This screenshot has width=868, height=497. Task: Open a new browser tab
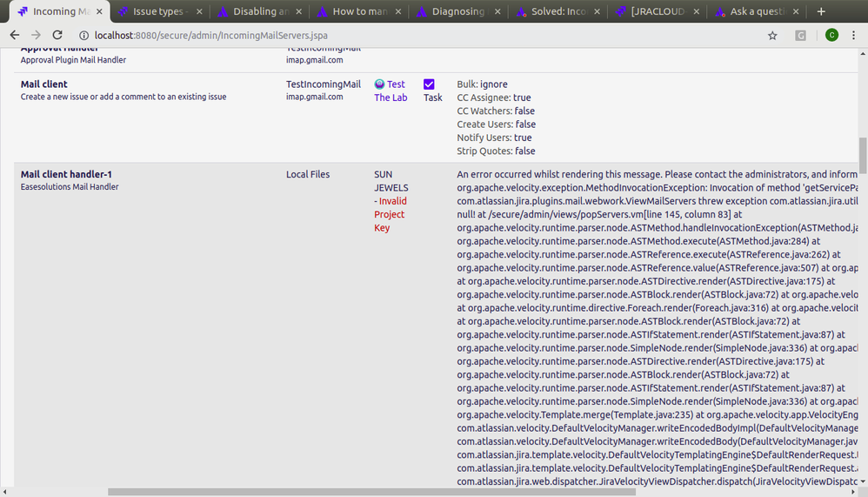point(821,11)
